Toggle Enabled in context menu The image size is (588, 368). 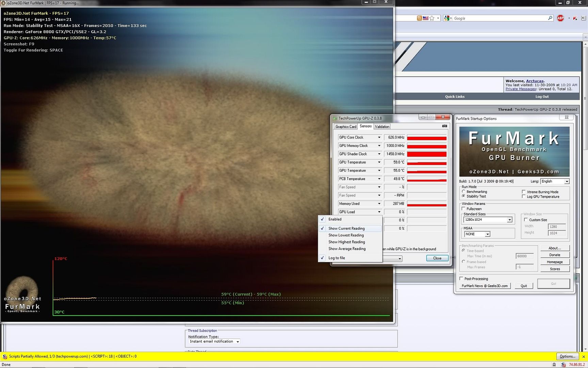pyautogui.click(x=350, y=219)
